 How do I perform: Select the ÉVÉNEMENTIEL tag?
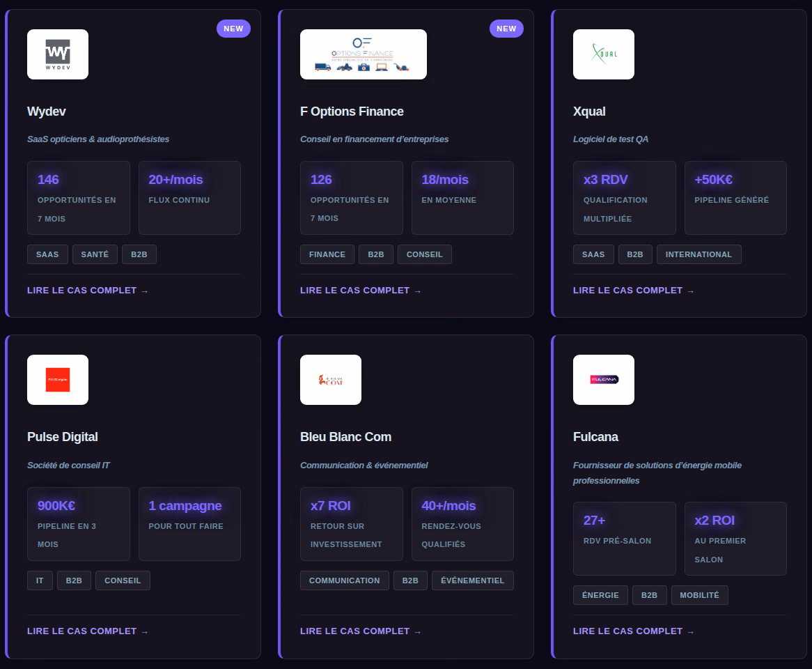click(x=472, y=580)
